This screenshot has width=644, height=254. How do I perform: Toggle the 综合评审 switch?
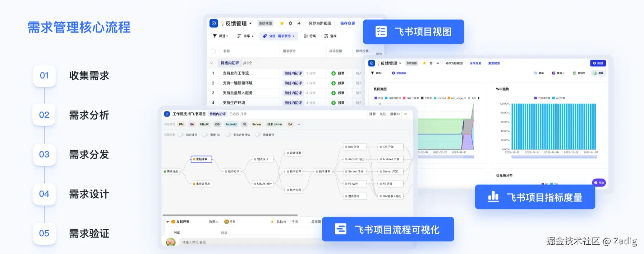pos(181,135)
